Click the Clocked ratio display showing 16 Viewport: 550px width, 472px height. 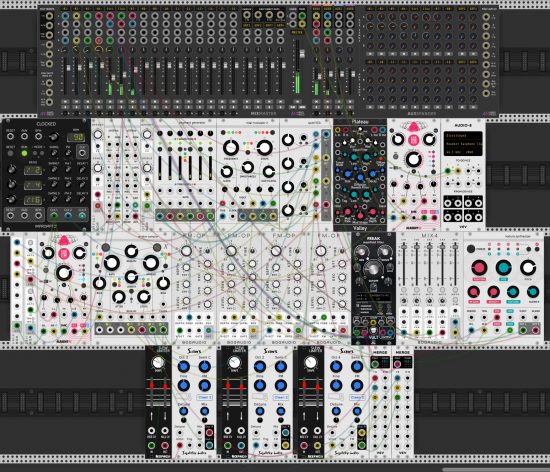33,200
